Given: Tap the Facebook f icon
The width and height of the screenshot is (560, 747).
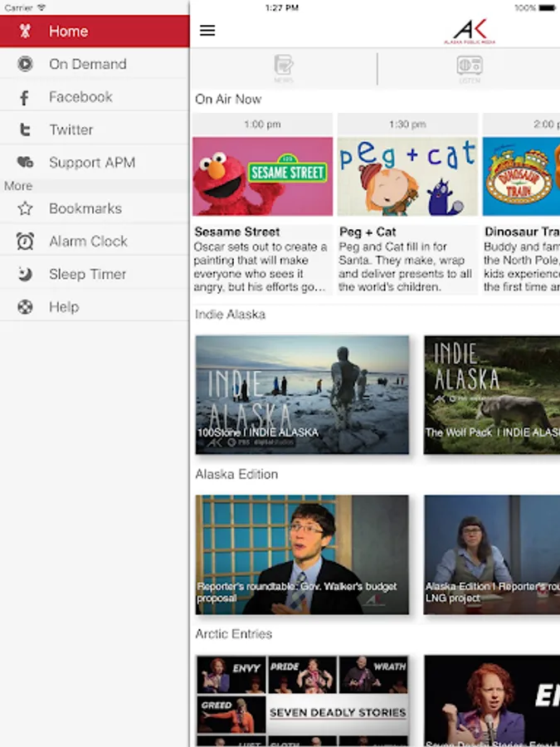Looking at the screenshot, I should point(24,97).
